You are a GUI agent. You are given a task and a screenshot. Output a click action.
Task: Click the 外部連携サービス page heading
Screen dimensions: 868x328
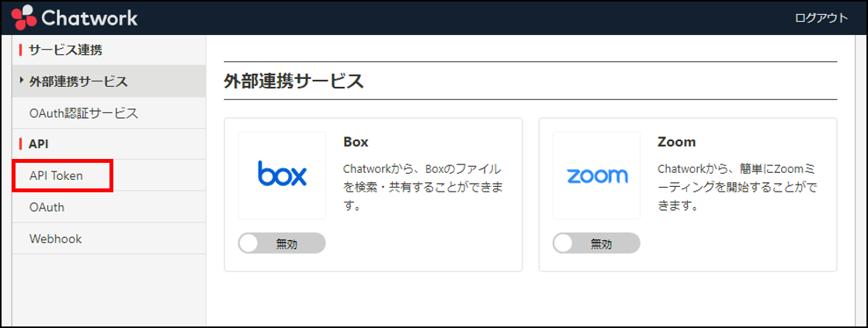[294, 81]
